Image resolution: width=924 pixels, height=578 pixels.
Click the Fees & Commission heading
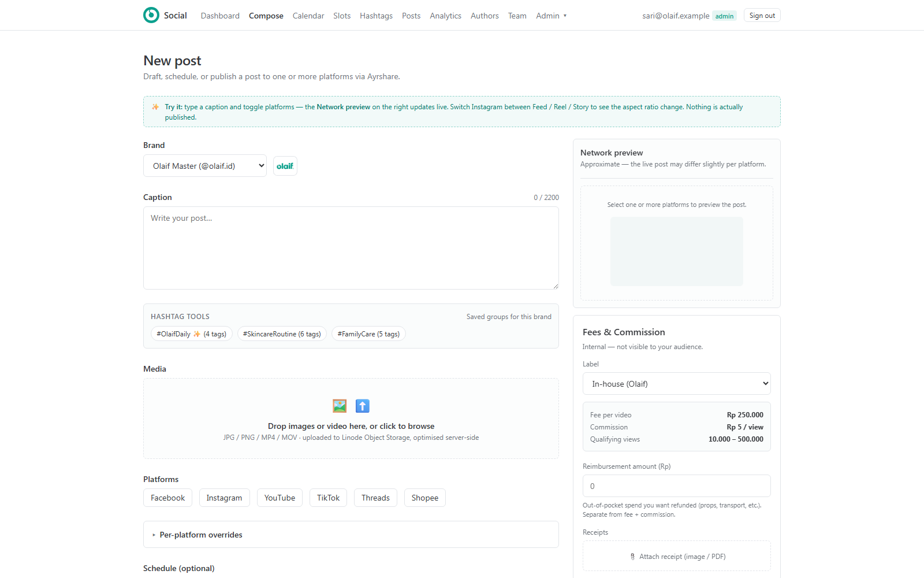[624, 332]
